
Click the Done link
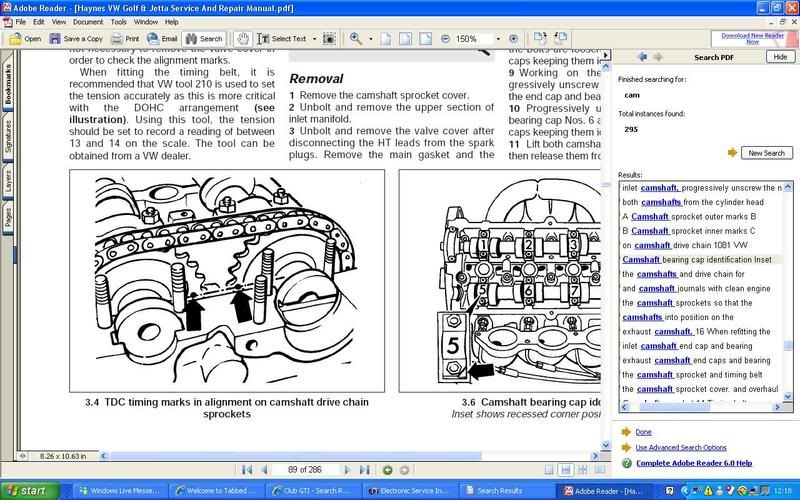(643, 432)
